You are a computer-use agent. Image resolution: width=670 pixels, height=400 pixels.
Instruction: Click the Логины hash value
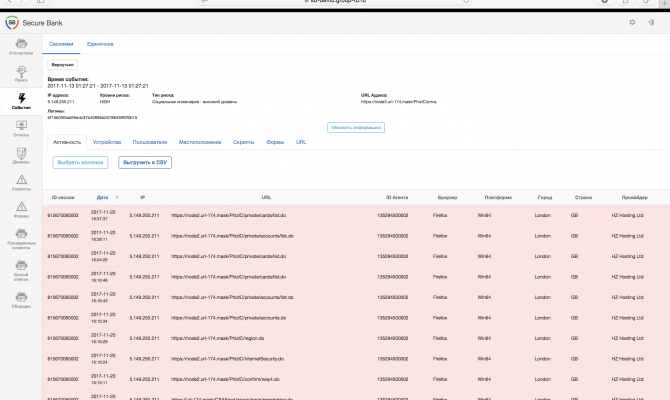(x=92, y=117)
